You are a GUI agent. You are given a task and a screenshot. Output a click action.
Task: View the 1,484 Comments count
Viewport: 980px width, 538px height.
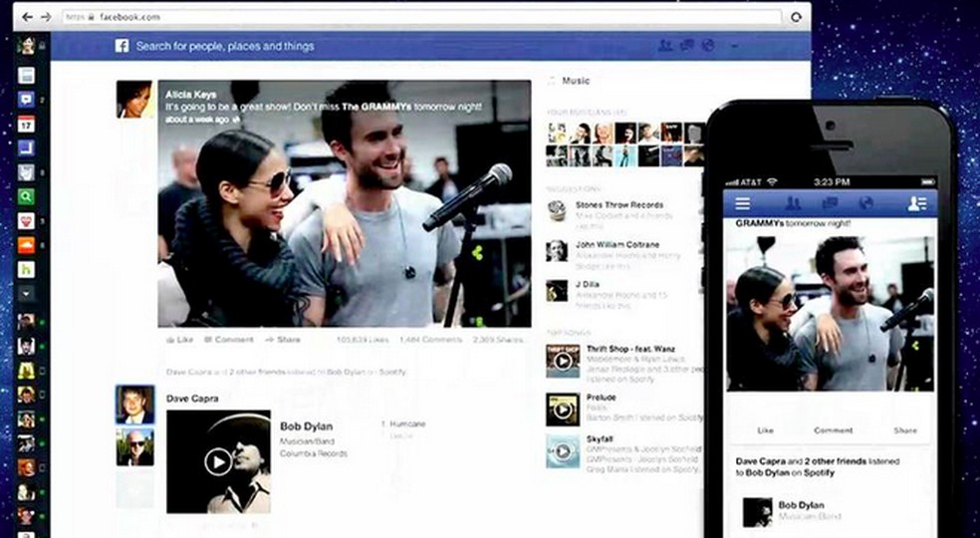pyautogui.click(x=430, y=340)
